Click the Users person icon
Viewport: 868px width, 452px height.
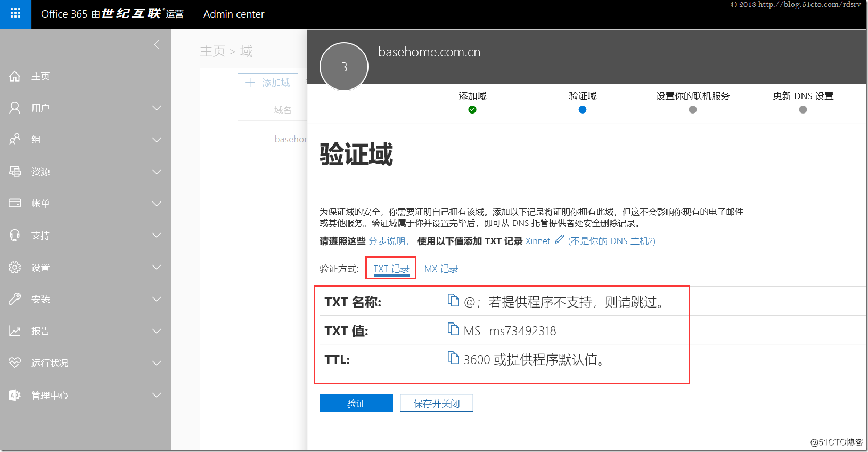tap(15, 108)
